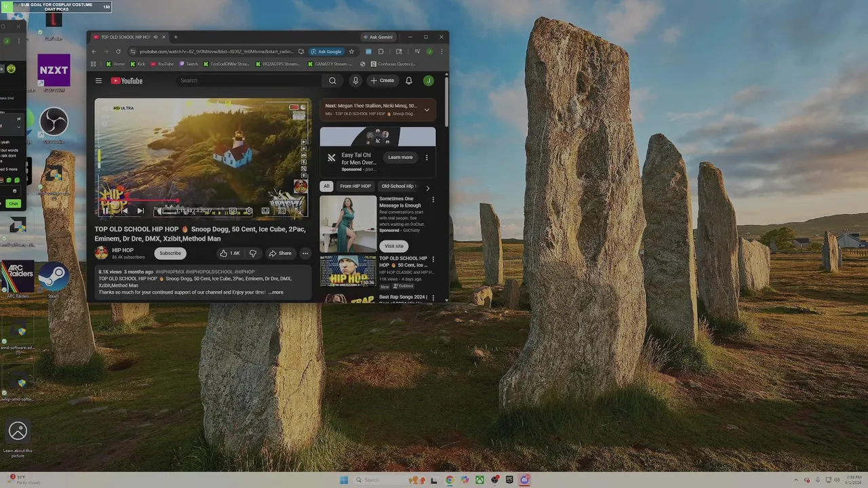This screenshot has width=868, height=488.
Task: Open the Home bookmark
Action: [x=115, y=64]
